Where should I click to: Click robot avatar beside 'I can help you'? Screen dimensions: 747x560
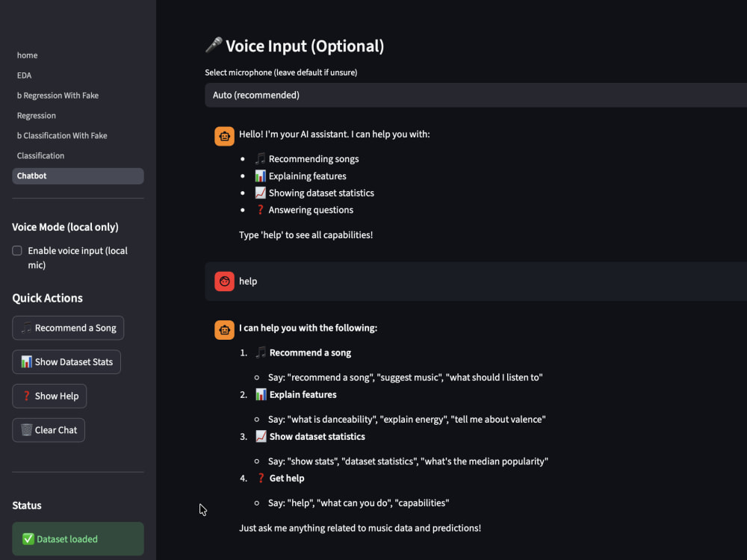(224, 329)
